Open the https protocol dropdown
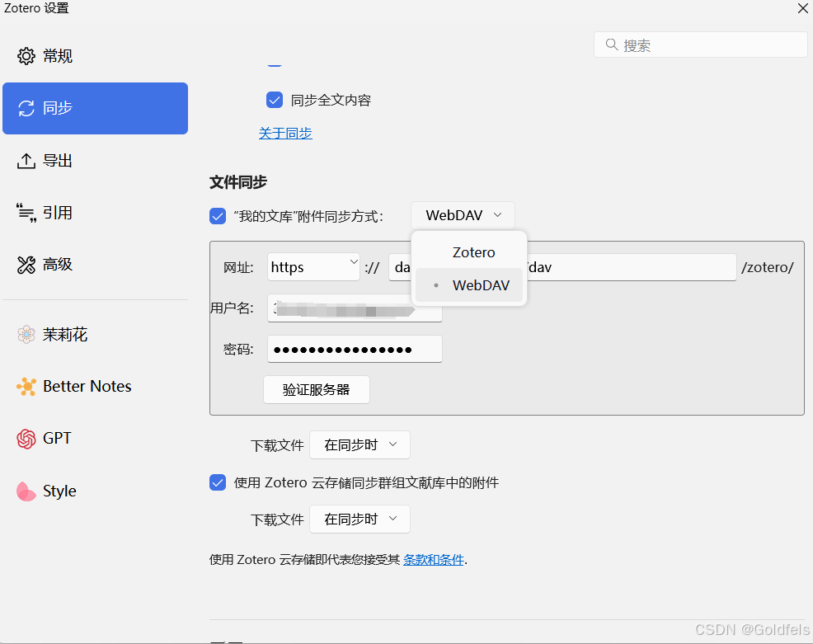Viewport: 813px width, 644px height. [x=313, y=267]
